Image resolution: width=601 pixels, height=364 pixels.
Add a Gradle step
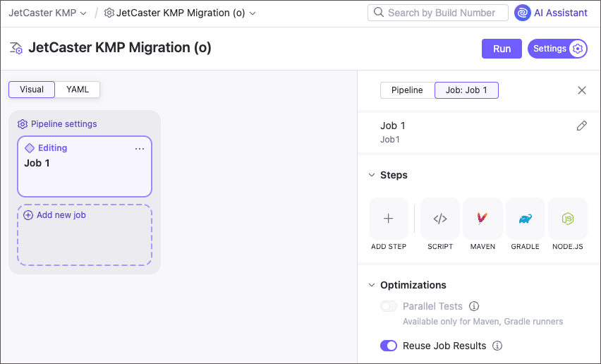(525, 219)
